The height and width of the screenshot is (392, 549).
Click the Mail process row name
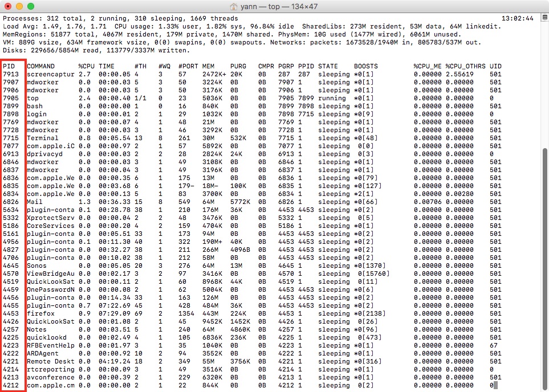tap(33, 201)
